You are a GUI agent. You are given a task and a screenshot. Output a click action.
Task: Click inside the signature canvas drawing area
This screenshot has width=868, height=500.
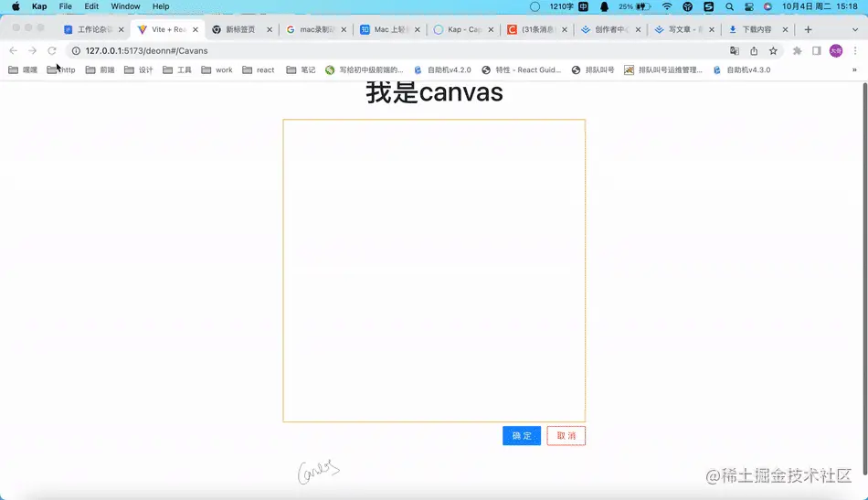pos(434,271)
